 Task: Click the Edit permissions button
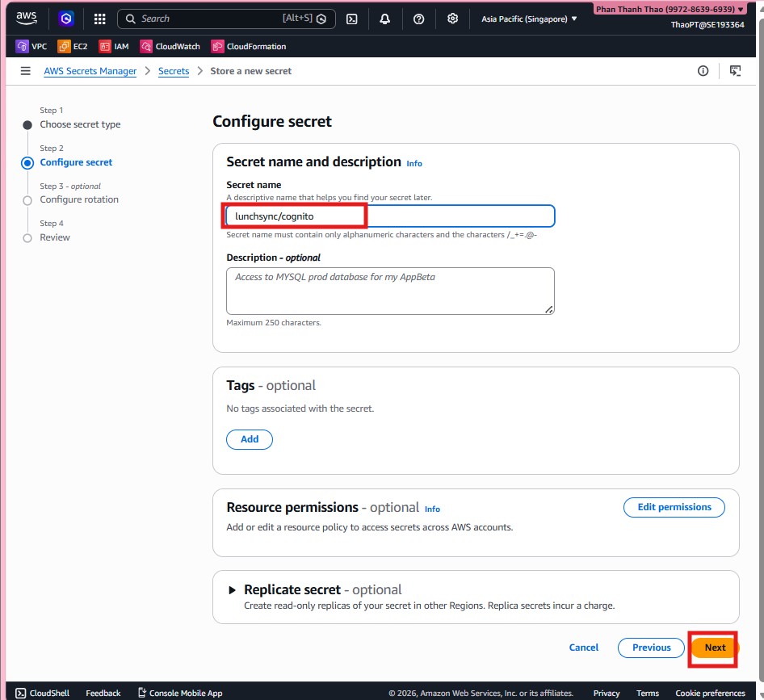[674, 507]
